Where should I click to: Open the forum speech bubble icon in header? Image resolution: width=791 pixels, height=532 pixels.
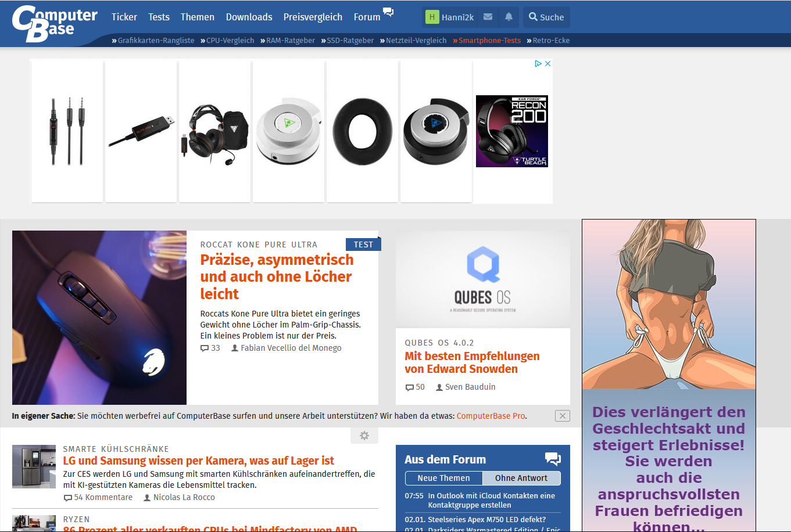point(388,12)
